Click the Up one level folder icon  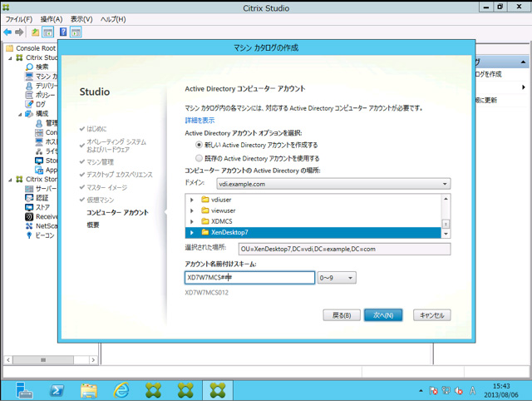(35, 32)
